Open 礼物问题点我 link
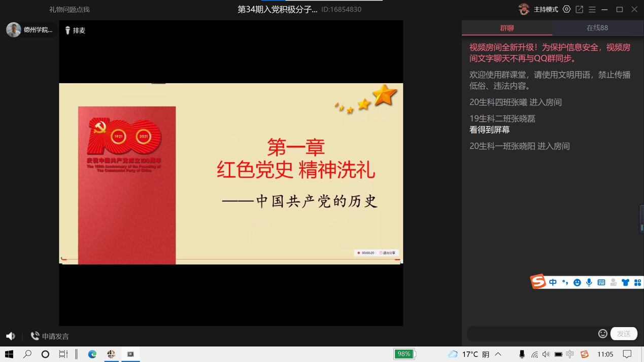 tap(70, 10)
